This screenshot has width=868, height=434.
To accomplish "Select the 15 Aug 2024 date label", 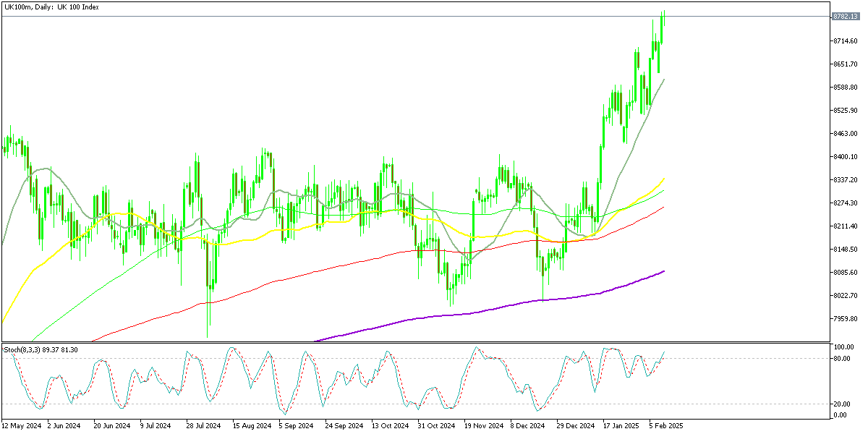I will [x=251, y=427].
